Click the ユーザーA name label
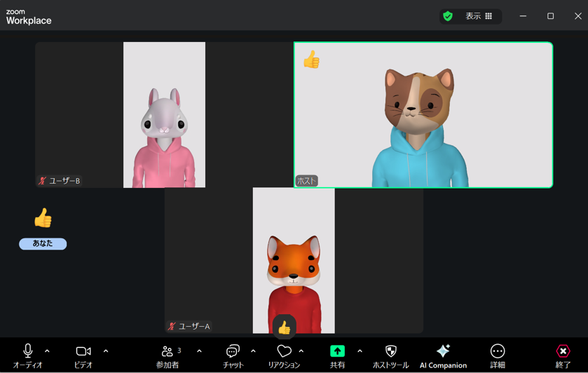Image resolution: width=588 pixels, height=373 pixels. (x=194, y=327)
